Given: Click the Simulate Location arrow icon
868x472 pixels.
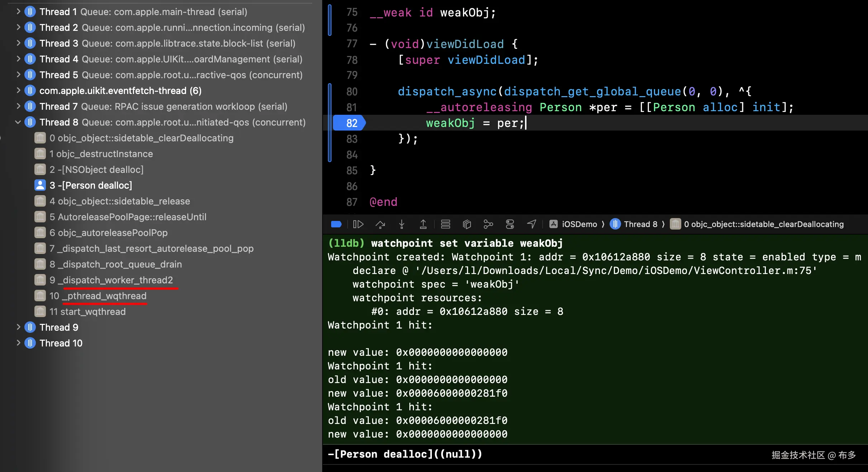Looking at the screenshot, I should [x=531, y=224].
